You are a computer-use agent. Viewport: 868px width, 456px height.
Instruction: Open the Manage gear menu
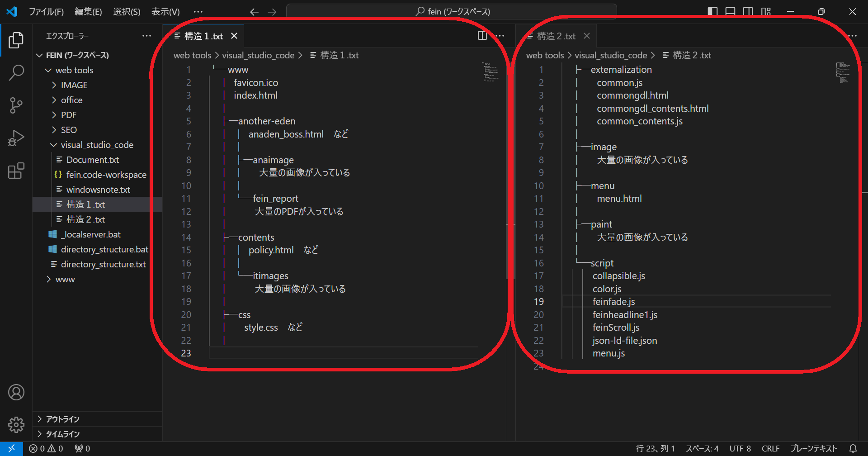[x=16, y=424]
